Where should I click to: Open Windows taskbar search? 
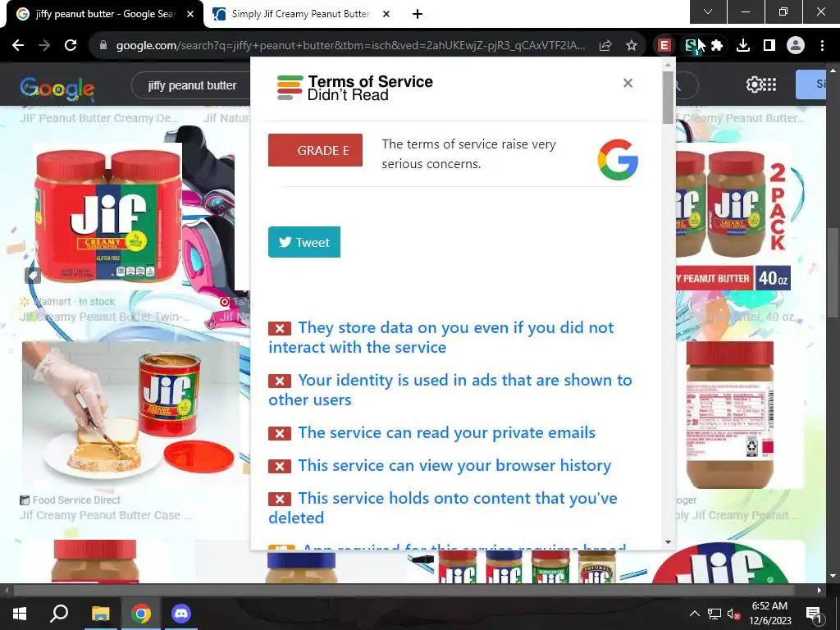pyautogui.click(x=59, y=614)
